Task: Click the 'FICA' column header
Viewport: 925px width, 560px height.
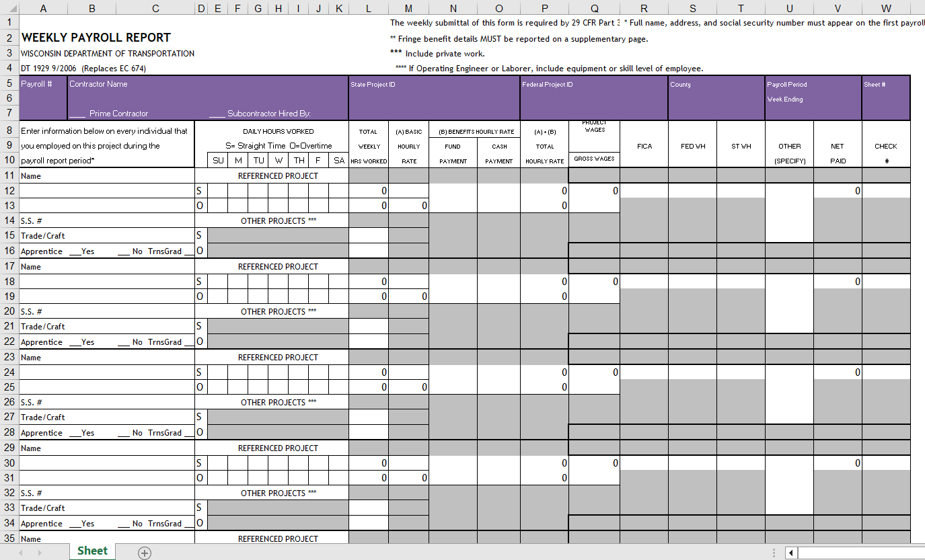Action: tap(644, 146)
